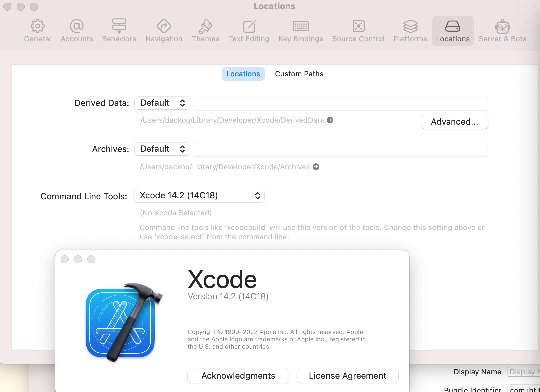Click the 'Archives:' label
This screenshot has width=540, height=392.
(x=110, y=149)
